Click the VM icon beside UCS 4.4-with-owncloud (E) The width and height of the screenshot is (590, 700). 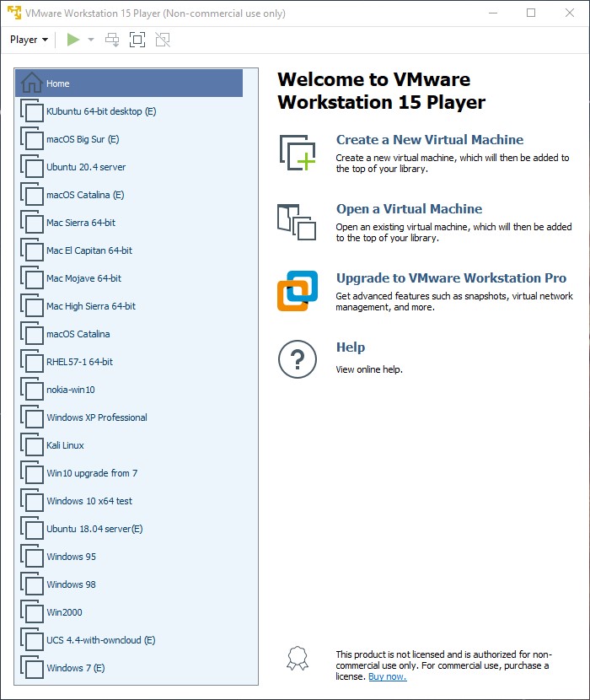[32, 640]
